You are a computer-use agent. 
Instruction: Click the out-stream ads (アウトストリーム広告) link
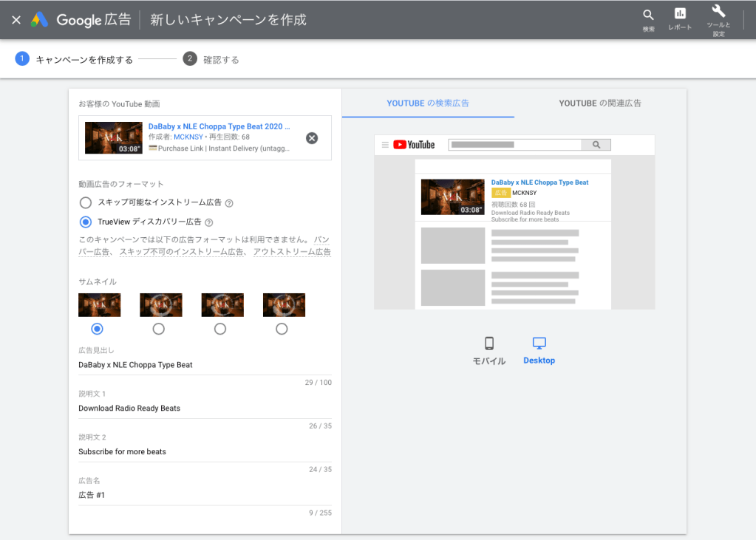292,252
